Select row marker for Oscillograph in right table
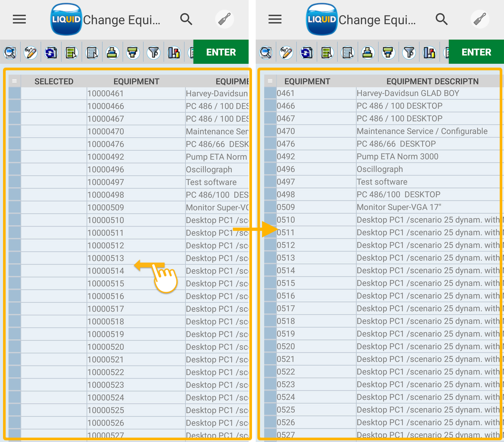The width and height of the screenshot is (504, 442). pos(270,169)
